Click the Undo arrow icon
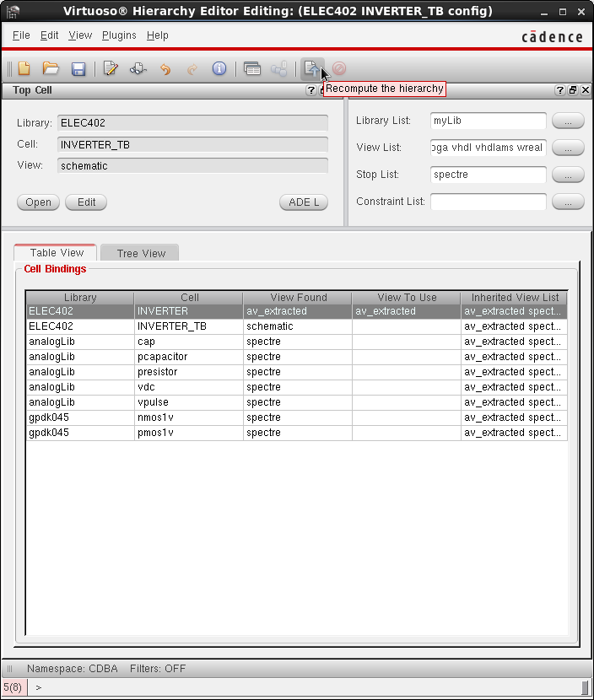The width and height of the screenshot is (594, 700). pyautogui.click(x=165, y=69)
